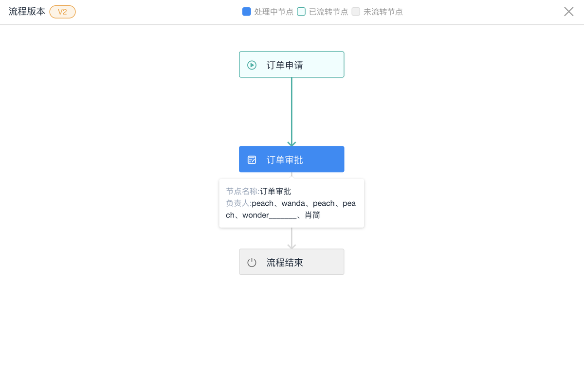
Task: Select the 订单审批 node
Action: click(292, 159)
